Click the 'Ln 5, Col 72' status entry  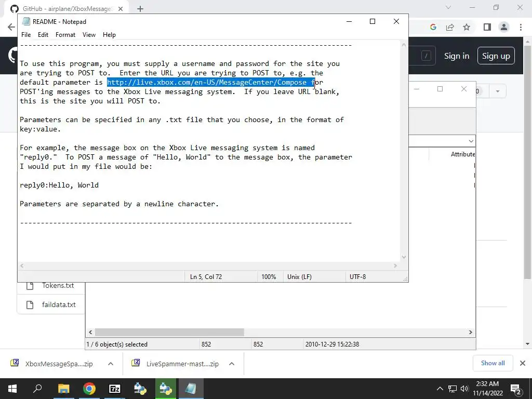pos(206,277)
